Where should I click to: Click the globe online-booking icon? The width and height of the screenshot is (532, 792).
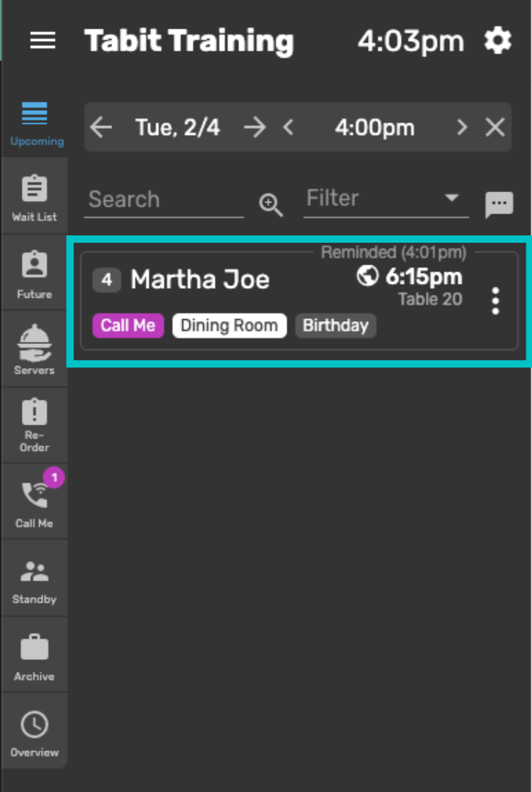pos(367,276)
